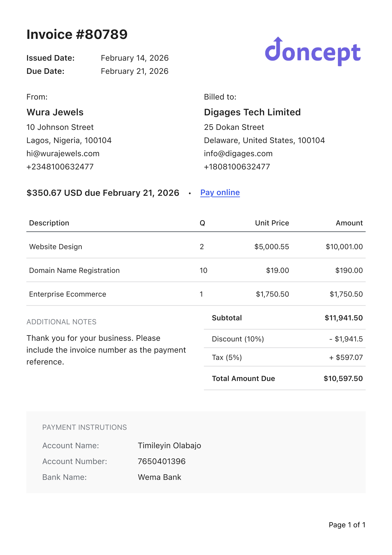The image size is (392, 555).
Task: Click the Total Amount Due value
Action: click(x=343, y=379)
